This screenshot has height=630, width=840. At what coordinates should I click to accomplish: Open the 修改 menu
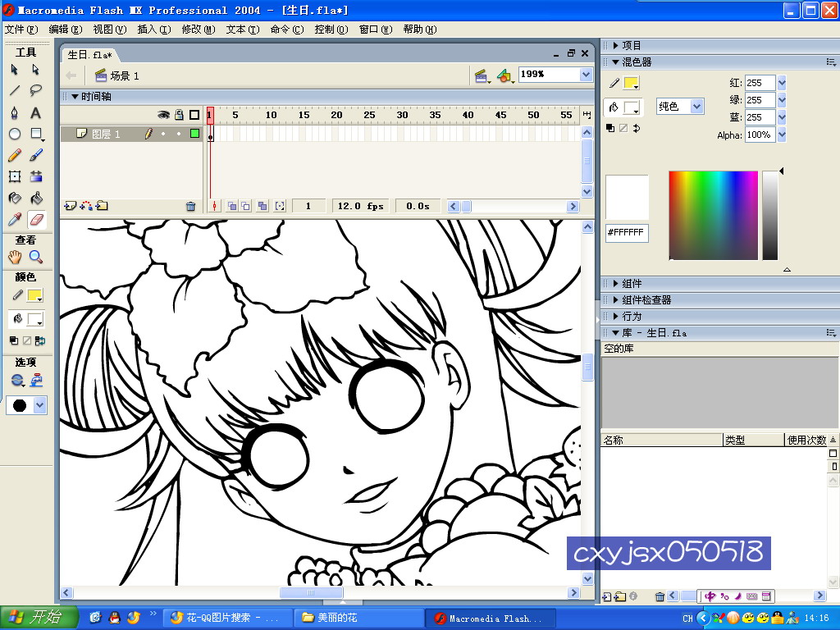[x=199, y=30]
